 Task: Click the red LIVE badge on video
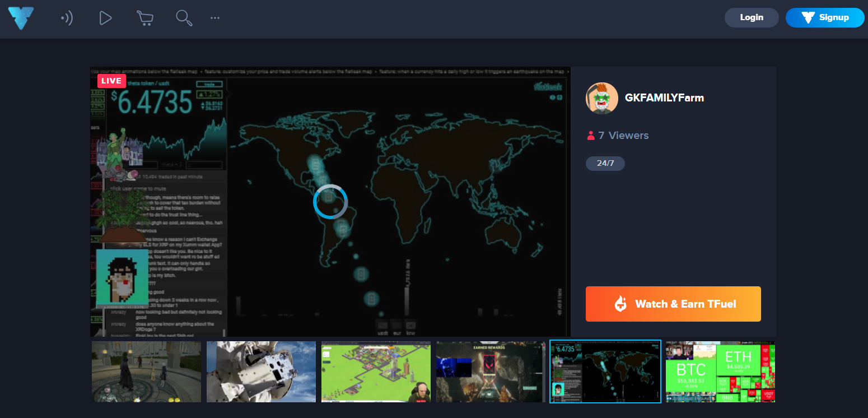[x=111, y=81]
